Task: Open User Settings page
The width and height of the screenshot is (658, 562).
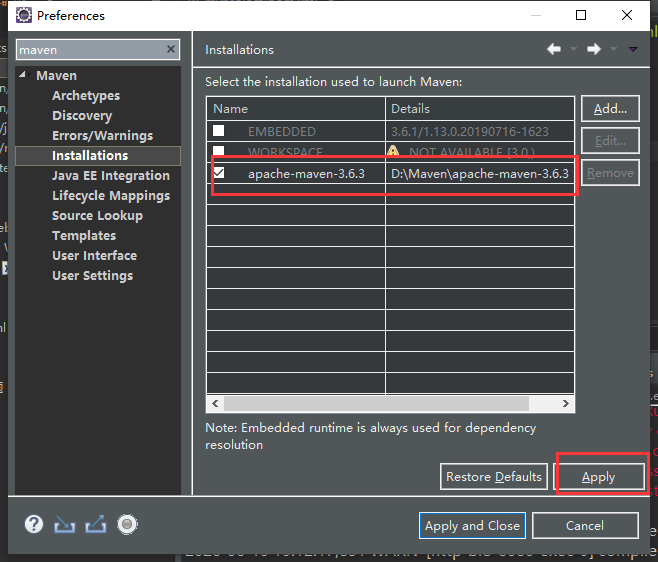Action: (x=92, y=276)
